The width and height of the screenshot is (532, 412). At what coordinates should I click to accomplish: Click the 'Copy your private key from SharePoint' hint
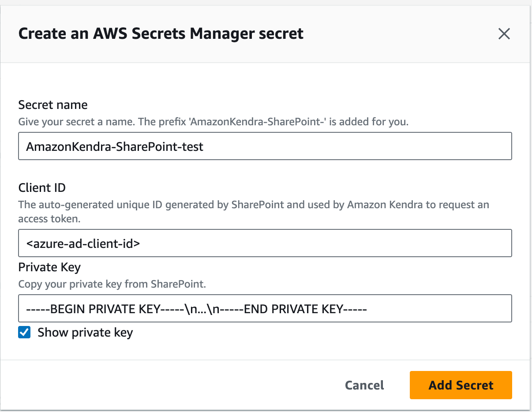[112, 285]
